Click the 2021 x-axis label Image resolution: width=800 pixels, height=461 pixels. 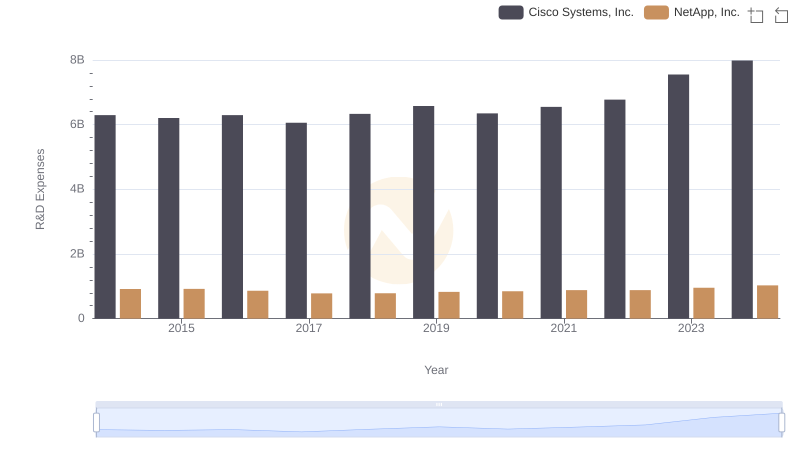click(564, 328)
